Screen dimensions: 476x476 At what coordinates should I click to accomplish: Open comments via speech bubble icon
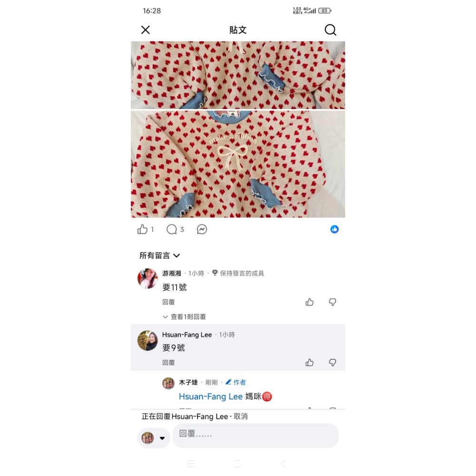coord(171,229)
